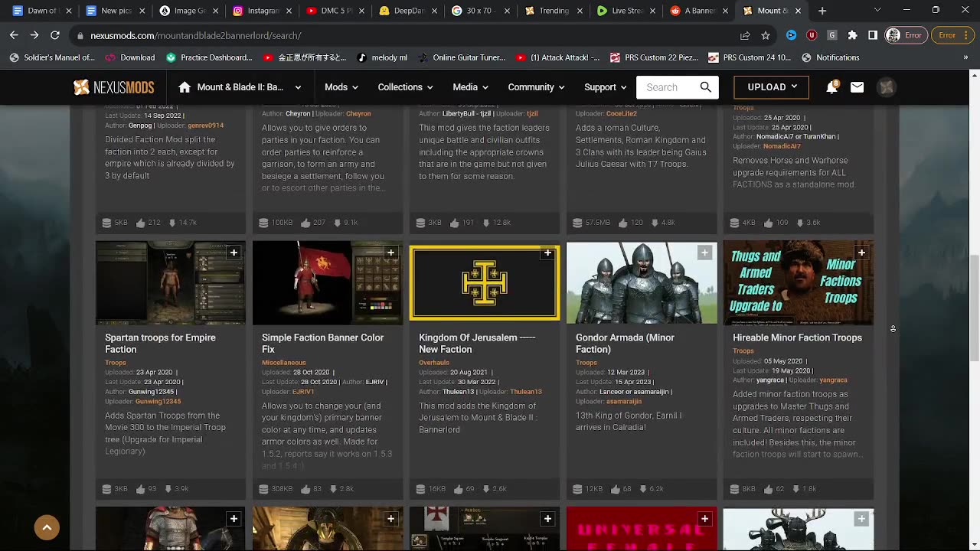Open the UPLOAD dropdown button
Image resolution: width=980 pixels, height=551 pixels.
pos(772,87)
